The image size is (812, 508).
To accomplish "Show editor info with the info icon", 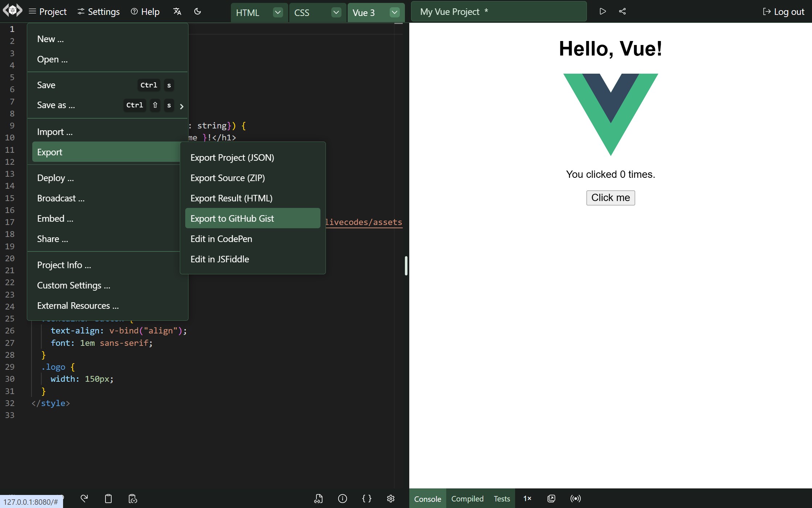I will [x=342, y=499].
